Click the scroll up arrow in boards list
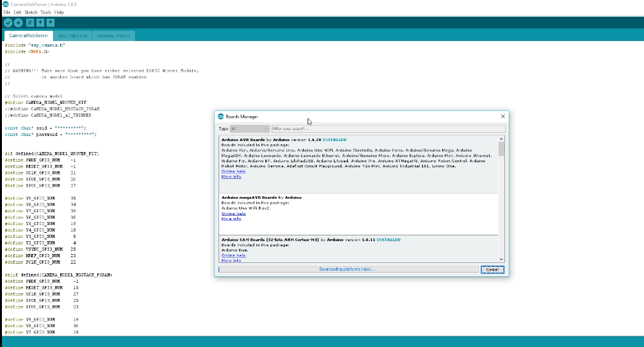Screen dimensions: 644x347 click(502, 139)
